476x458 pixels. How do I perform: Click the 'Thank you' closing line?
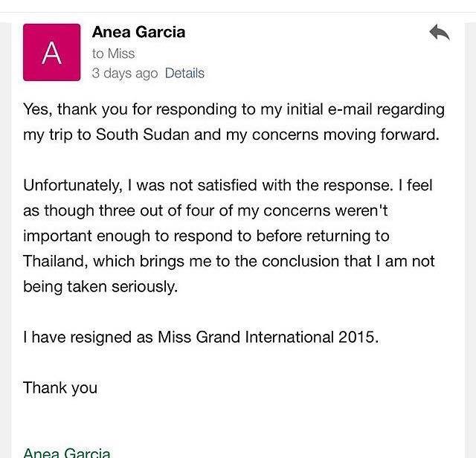(x=60, y=387)
